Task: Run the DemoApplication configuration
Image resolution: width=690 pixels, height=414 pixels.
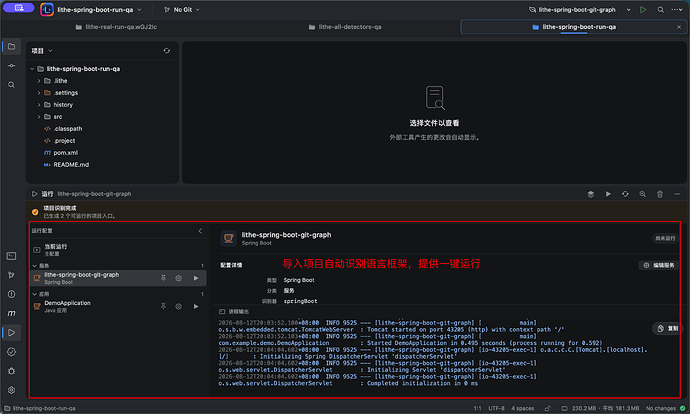Action: pyautogui.click(x=196, y=306)
